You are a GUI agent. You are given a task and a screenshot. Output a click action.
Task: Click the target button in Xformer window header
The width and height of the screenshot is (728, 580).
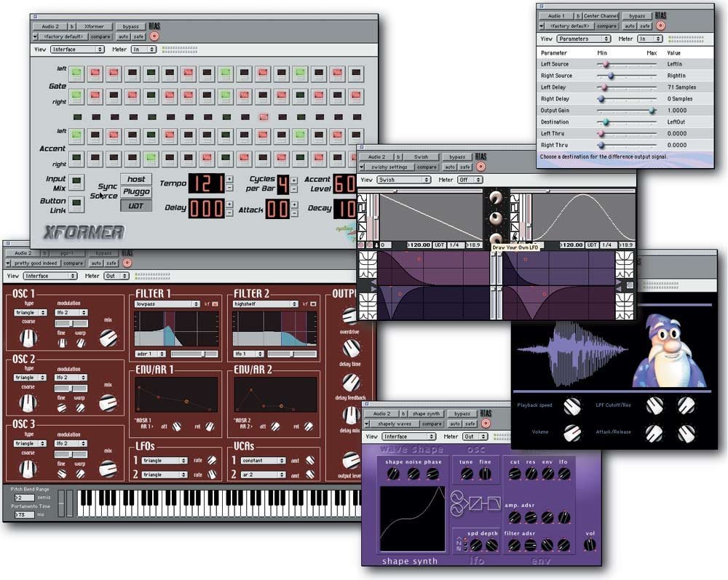point(154,36)
